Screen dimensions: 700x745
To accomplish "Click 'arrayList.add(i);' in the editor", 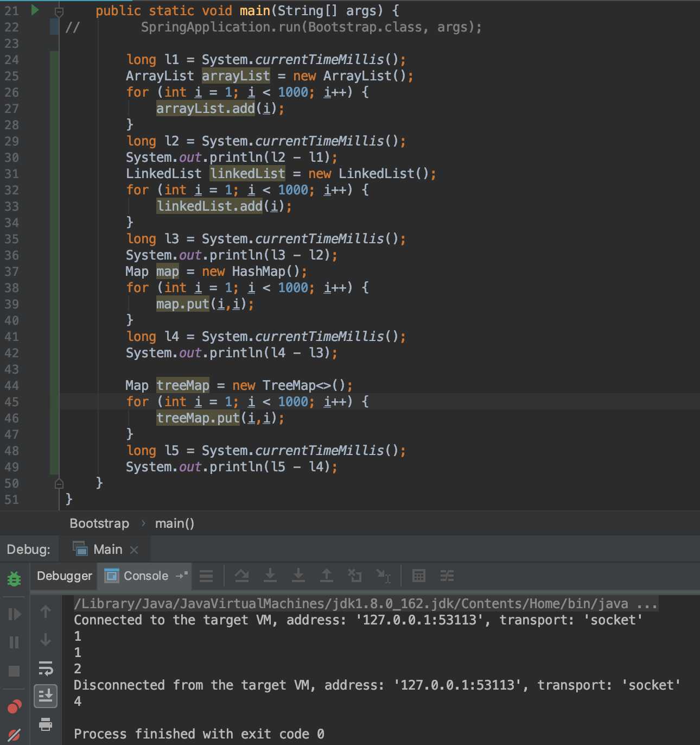I will coord(220,109).
